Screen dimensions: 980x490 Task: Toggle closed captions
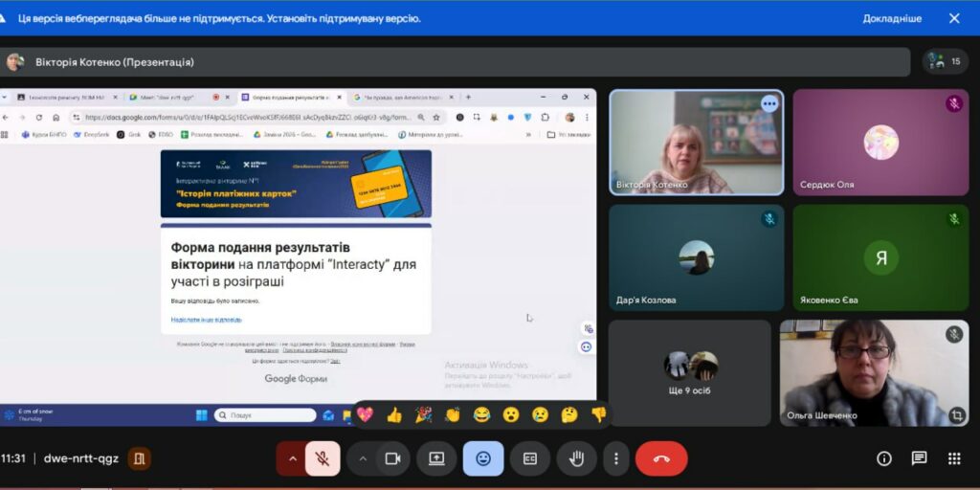click(x=529, y=458)
